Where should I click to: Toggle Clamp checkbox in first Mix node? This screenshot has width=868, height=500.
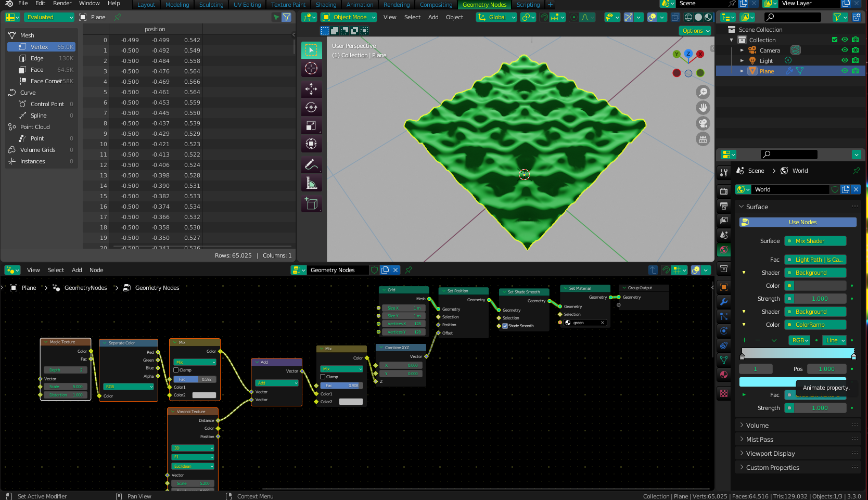(176, 370)
